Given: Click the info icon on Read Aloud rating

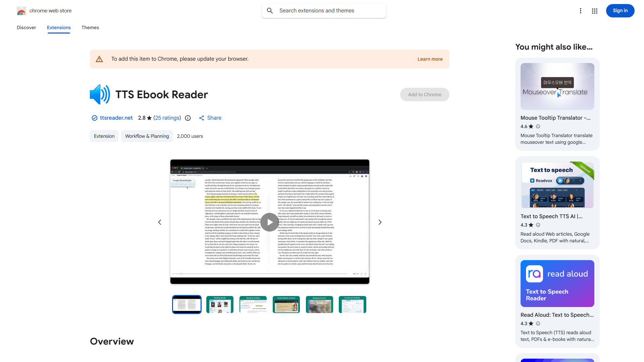Looking at the screenshot, I should click(x=538, y=323).
